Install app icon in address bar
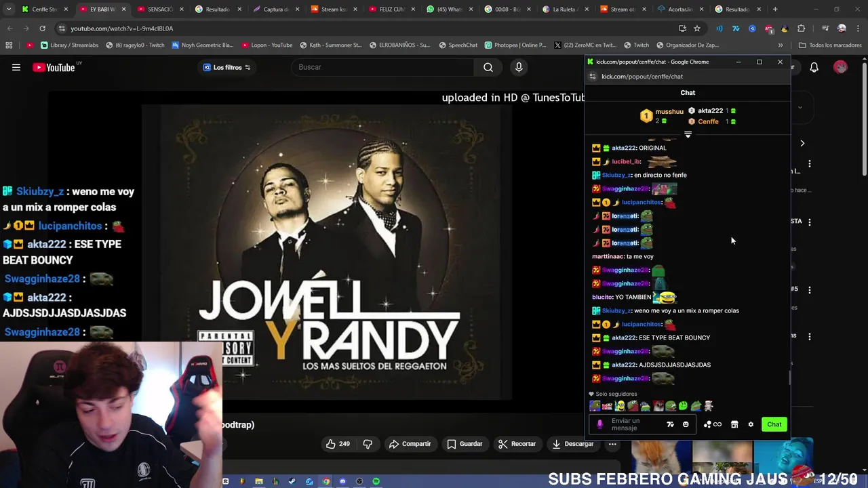Image resolution: width=868 pixels, height=488 pixels. (x=682, y=28)
